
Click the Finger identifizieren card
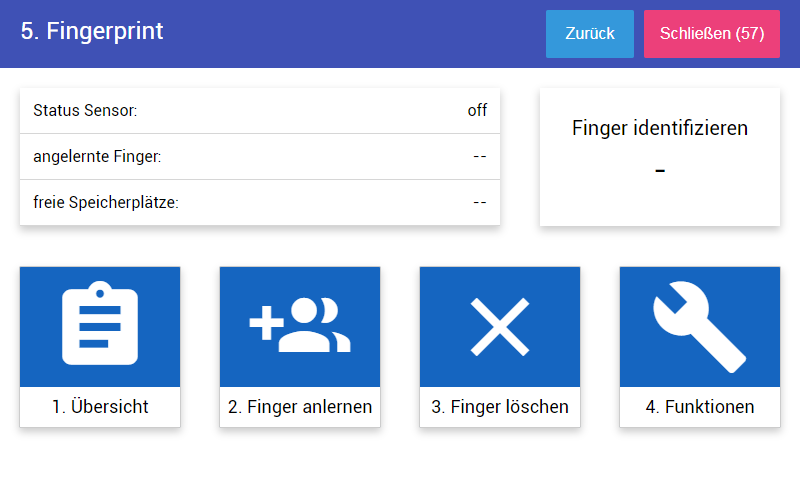660,157
